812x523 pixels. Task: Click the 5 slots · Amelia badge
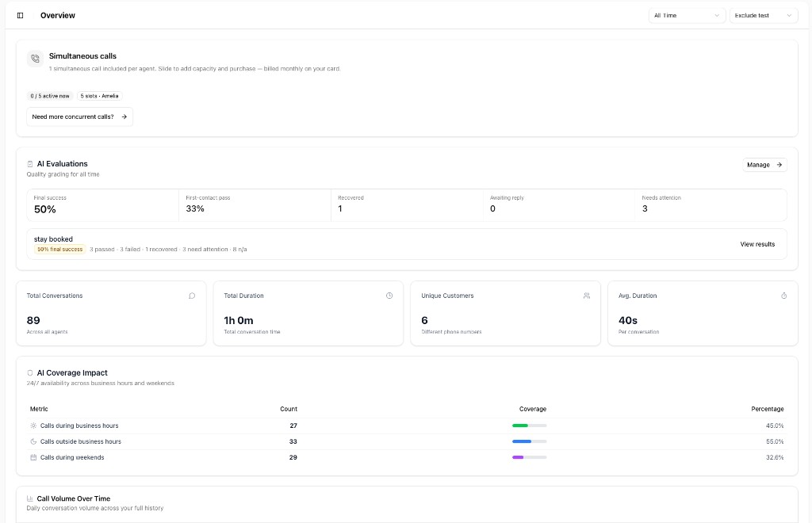pos(99,96)
